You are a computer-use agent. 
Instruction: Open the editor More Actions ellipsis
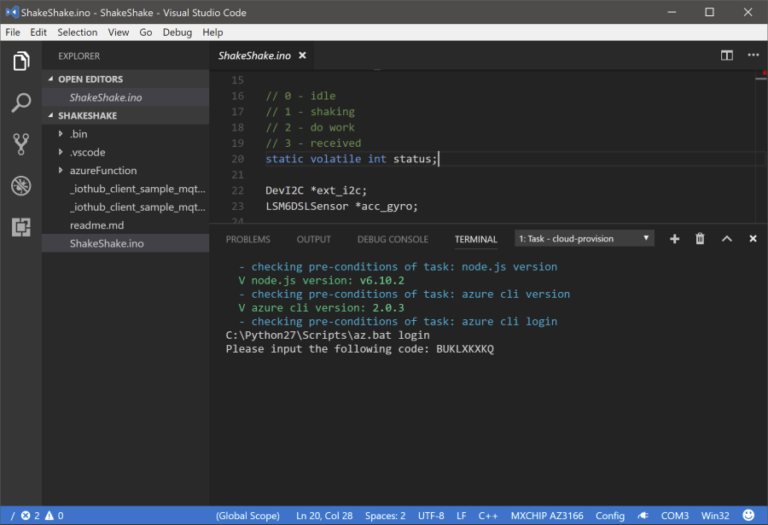click(x=753, y=55)
